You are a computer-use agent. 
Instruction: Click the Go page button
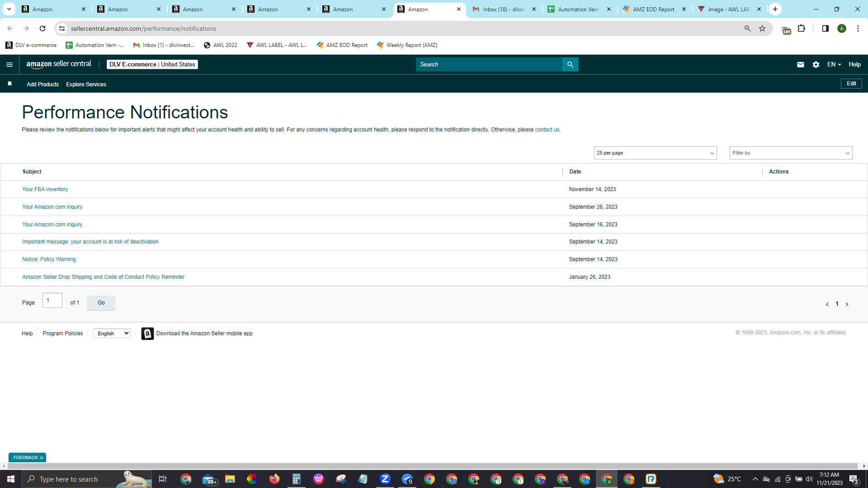tap(101, 303)
